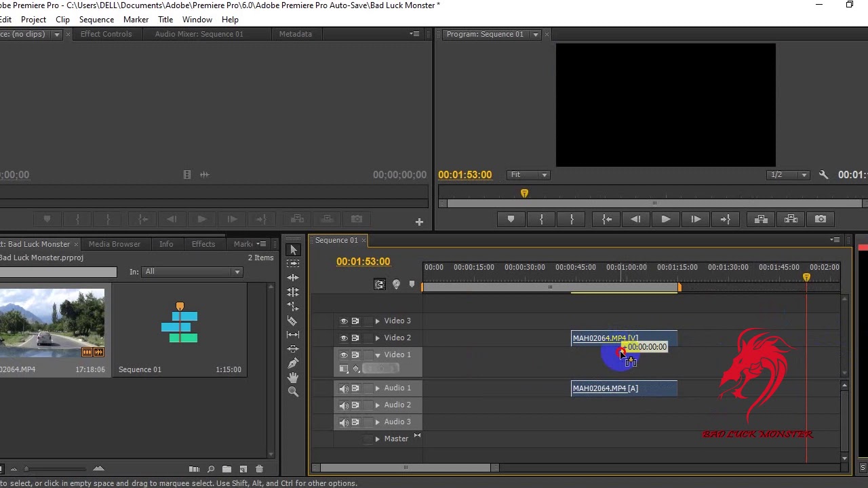This screenshot has height=488, width=868.
Task: Select the Ripple Edit tool
Action: 293,278
